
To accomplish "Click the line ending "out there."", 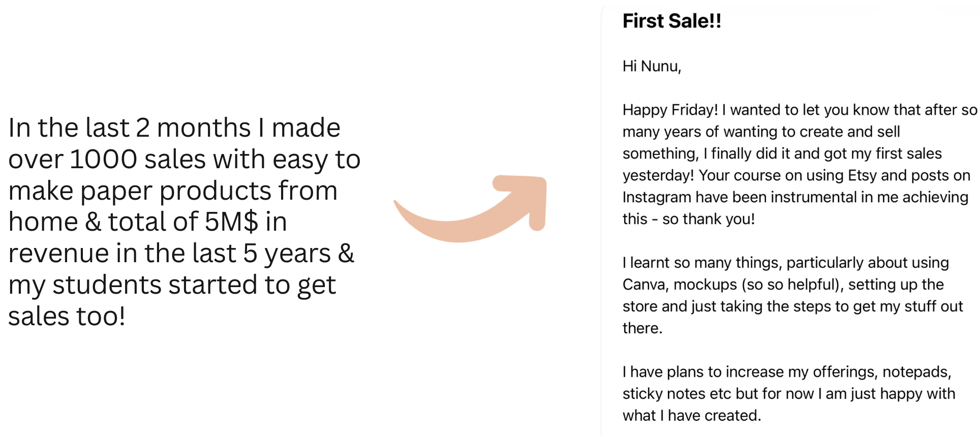I will point(642,328).
